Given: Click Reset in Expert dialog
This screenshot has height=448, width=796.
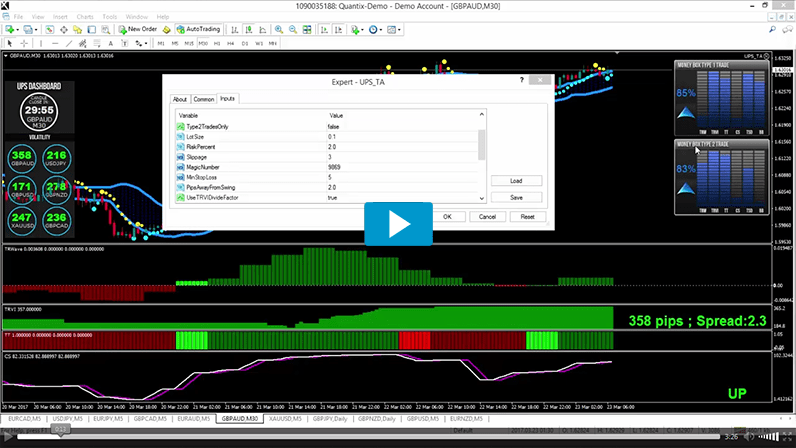Looking at the screenshot, I should [527, 217].
